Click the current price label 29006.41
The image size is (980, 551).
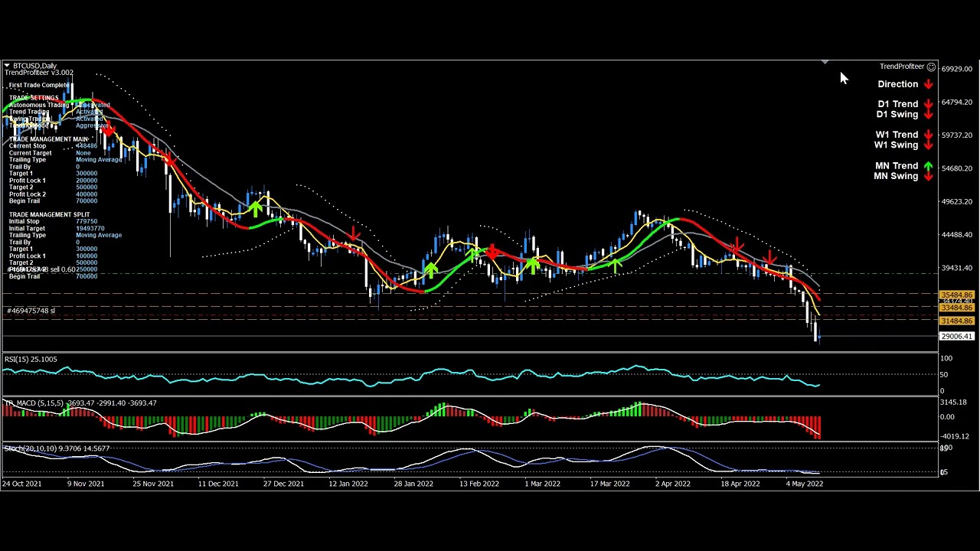tap(957, 337)
